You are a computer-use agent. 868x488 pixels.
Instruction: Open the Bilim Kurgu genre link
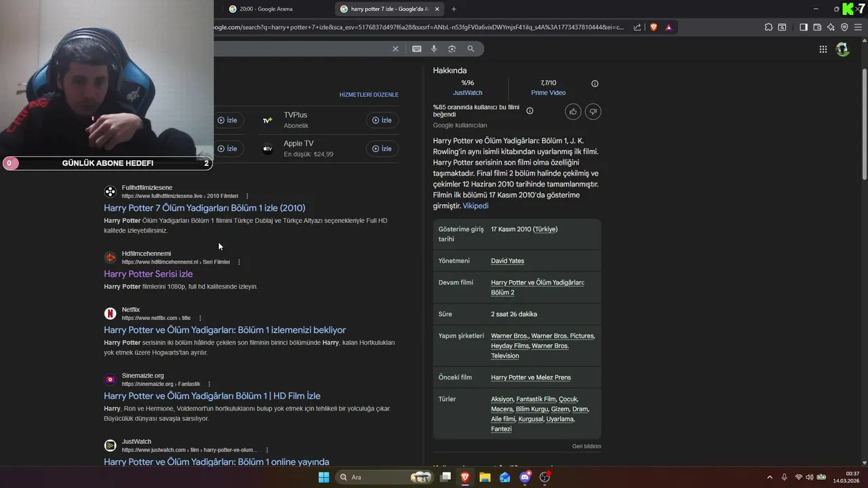tap(532, 409)
